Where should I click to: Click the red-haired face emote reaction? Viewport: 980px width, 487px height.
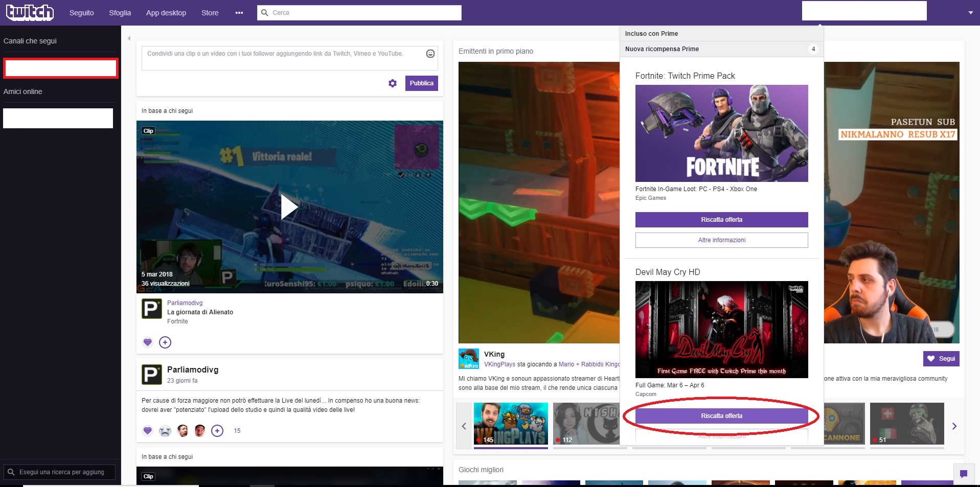tap(200, 431)
